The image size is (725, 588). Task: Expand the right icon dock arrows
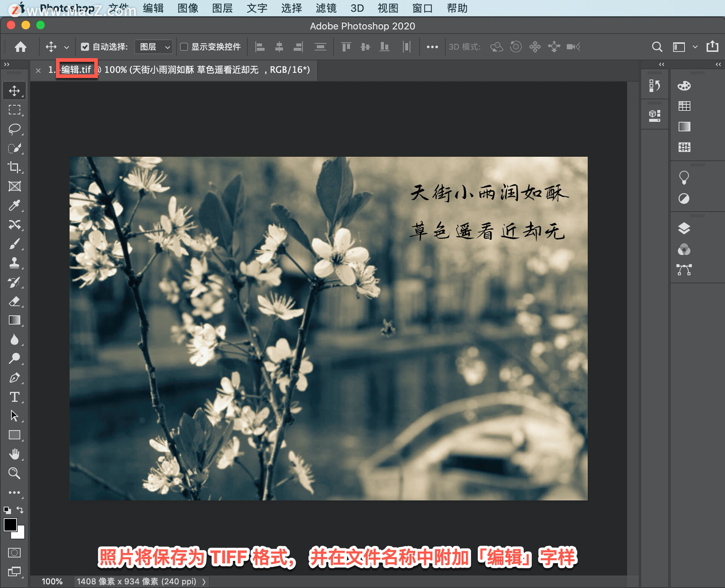pos(718,65)
